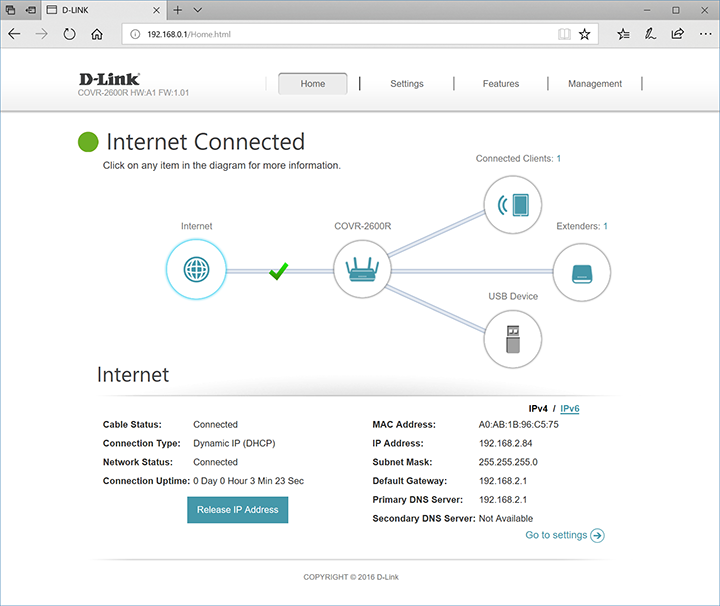
Task: Go to browser home page icon
Action: click(97, 33)
